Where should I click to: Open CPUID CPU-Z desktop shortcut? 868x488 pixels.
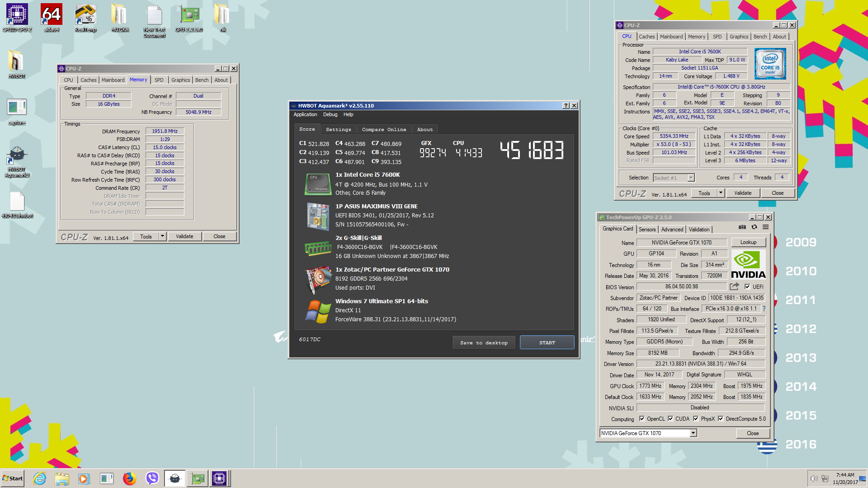17,18
